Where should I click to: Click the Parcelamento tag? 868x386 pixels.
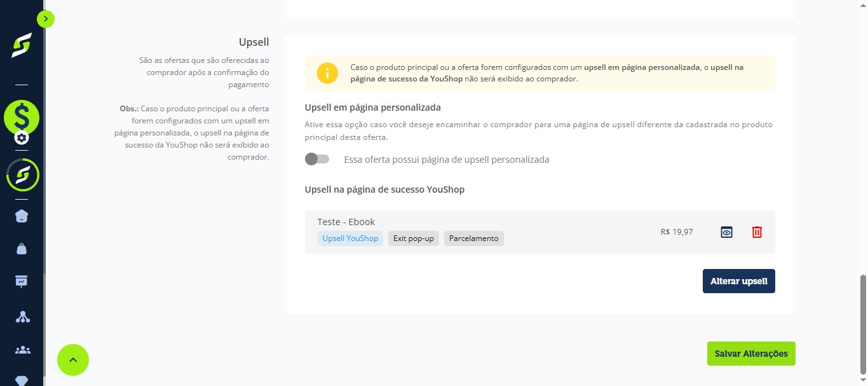click(x=474, y=238)
